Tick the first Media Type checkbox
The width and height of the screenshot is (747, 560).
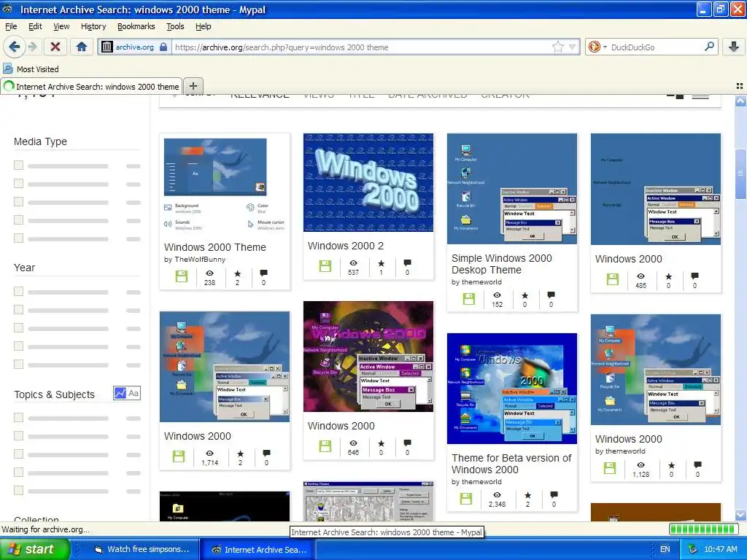[x=18, y=166]
